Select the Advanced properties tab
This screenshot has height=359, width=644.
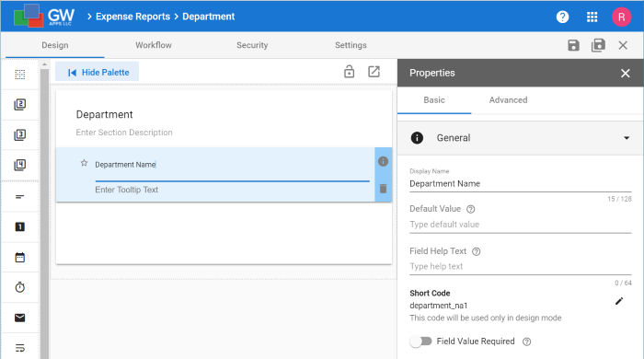[x=508, y=100]
